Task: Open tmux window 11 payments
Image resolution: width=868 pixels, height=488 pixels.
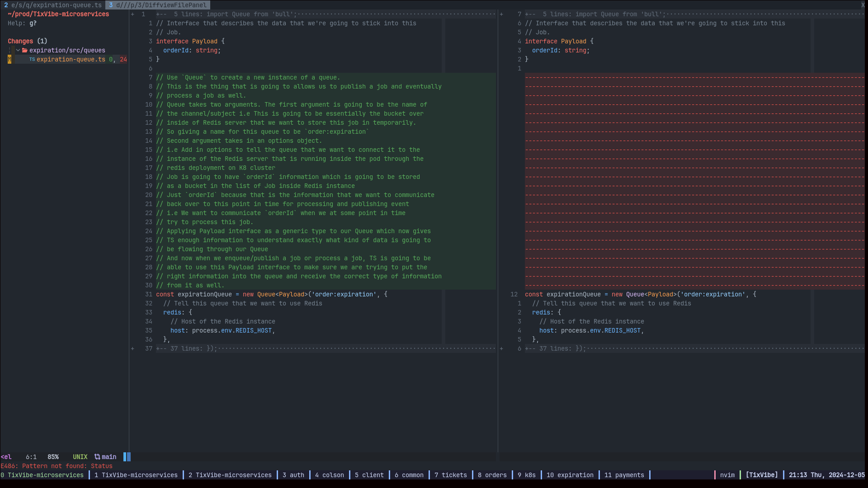Action: tap(624, 475)
